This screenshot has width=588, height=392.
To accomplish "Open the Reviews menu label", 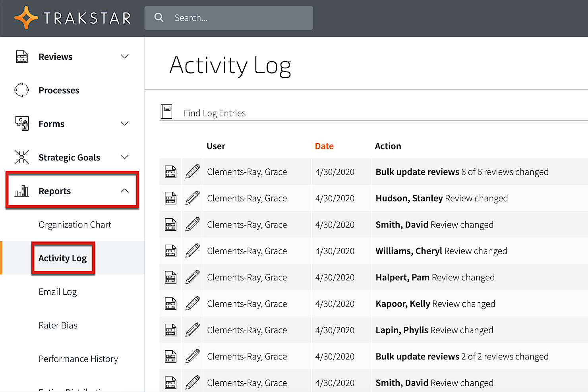I will coord(56,57).
